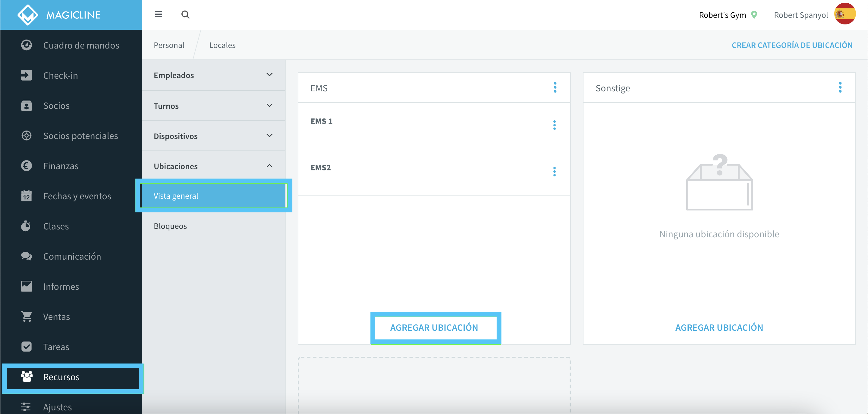
Task: Open the EMS2 location three-dot menu
Action: click(554, 172)
